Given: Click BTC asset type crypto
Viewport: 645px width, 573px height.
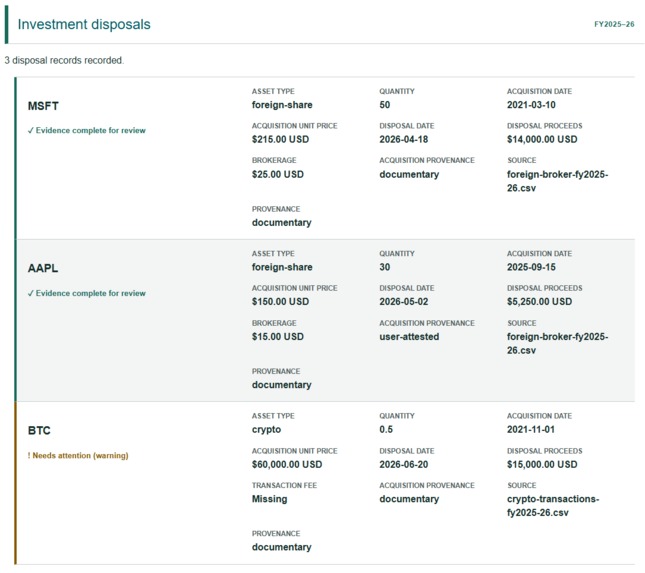Looking at the screenshot, I should coord(266,430).
